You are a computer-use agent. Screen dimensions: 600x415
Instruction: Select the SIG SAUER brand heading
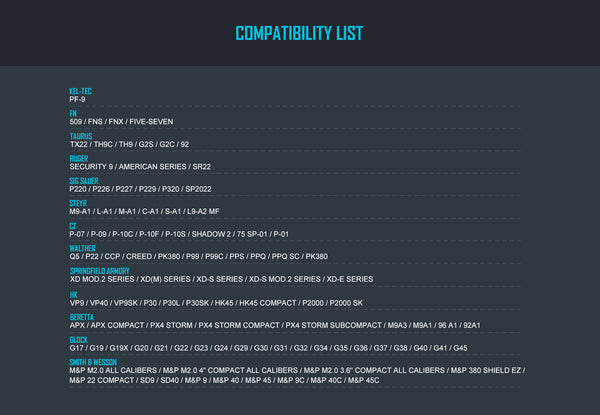coord(85,181)
